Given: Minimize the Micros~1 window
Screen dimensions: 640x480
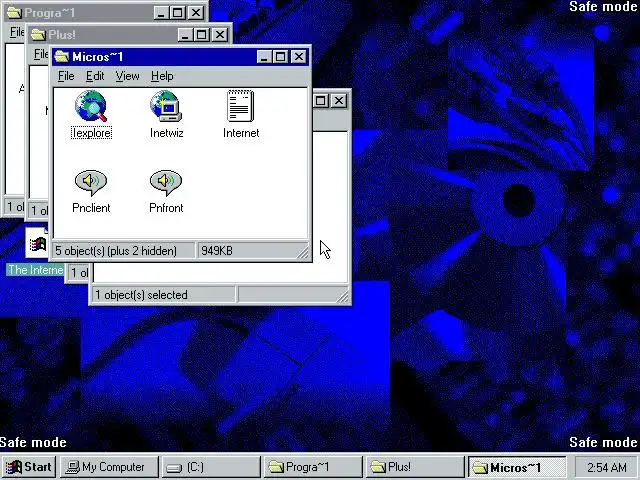Looking at the screenshot, I should 264,57.
